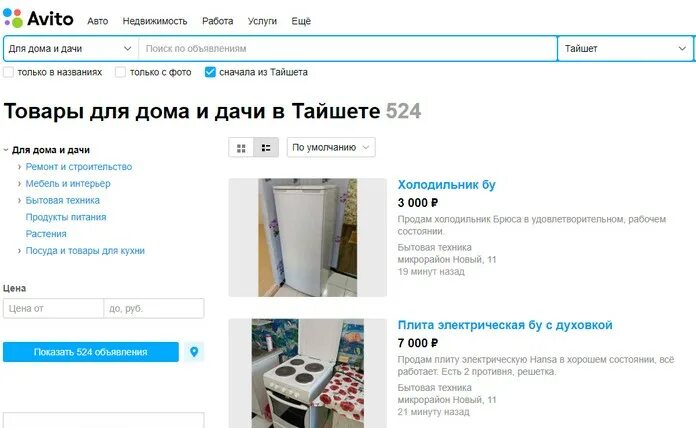The height and width of the screenshot is (428, 696).
Task: Open Тайшет city dropdown
Action: 625,49
